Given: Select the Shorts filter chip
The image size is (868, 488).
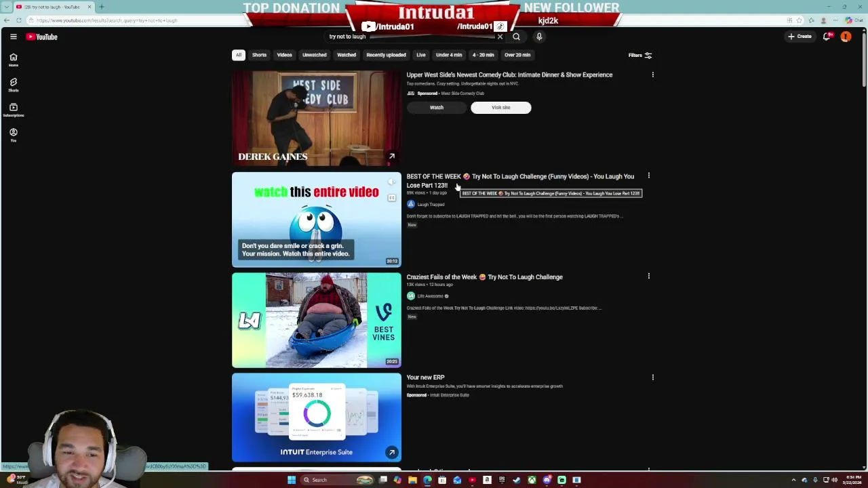Looking at the screenshot, I should pos(259,55).
